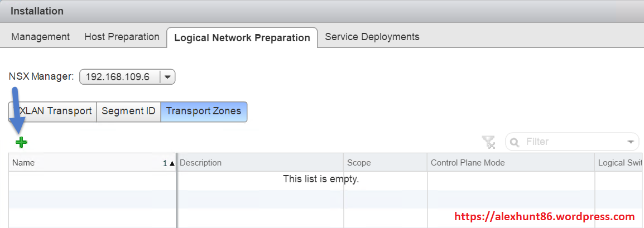644x228 pixels.
Task: Click the clear filter funnel icon
Action: pos(489,142)
